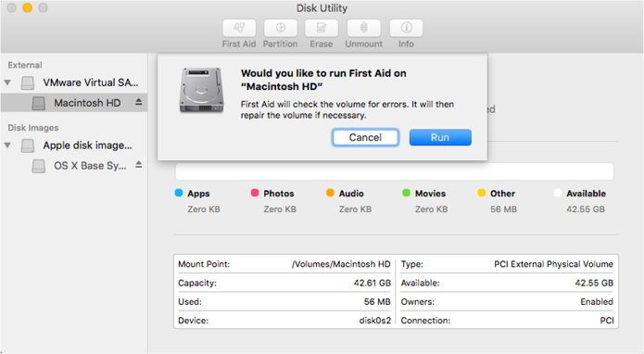The height and width of the screenshot is (354, 644).
Task: Click the /Volumes/Macintosh HD mount point value
Action: click(341, 264)
